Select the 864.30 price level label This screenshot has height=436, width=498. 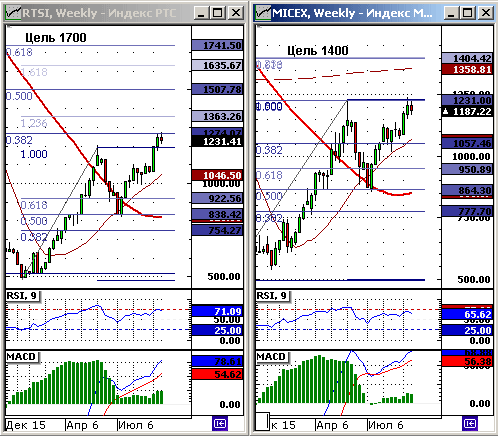click(x=467, y=190)
